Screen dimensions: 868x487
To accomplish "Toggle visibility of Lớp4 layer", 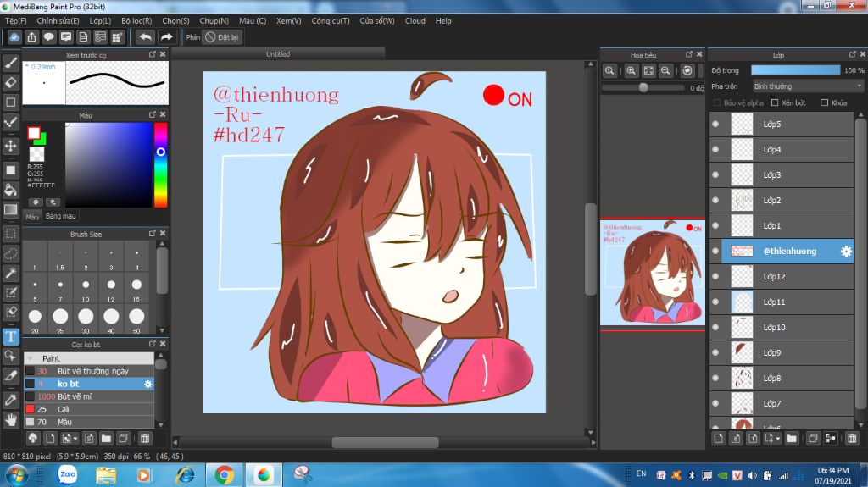I will (x=715, y=149).
